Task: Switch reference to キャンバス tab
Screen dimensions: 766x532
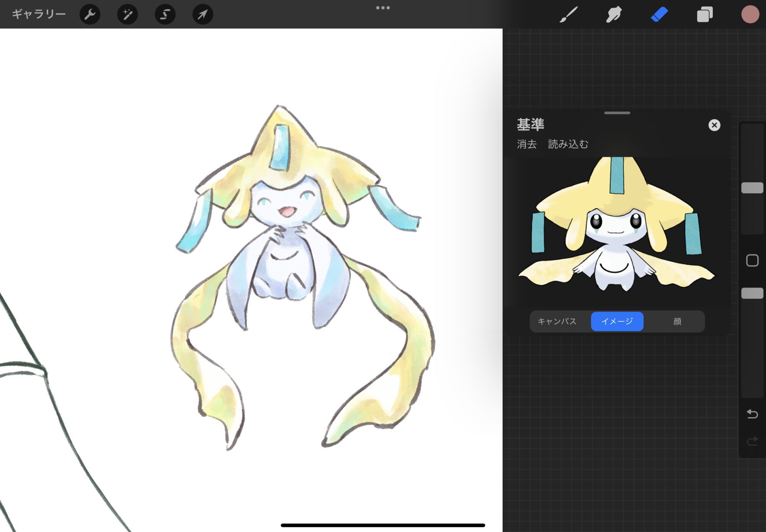Action: (557, 321)
